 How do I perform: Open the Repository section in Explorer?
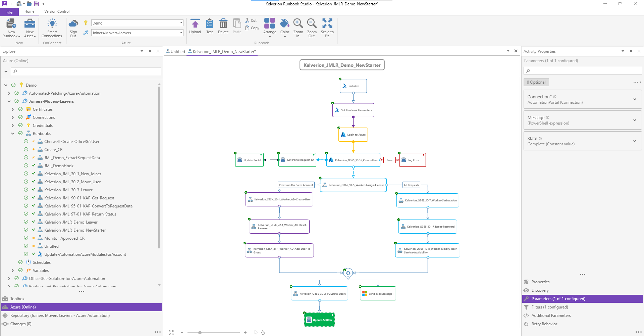[x=82, y=316]
